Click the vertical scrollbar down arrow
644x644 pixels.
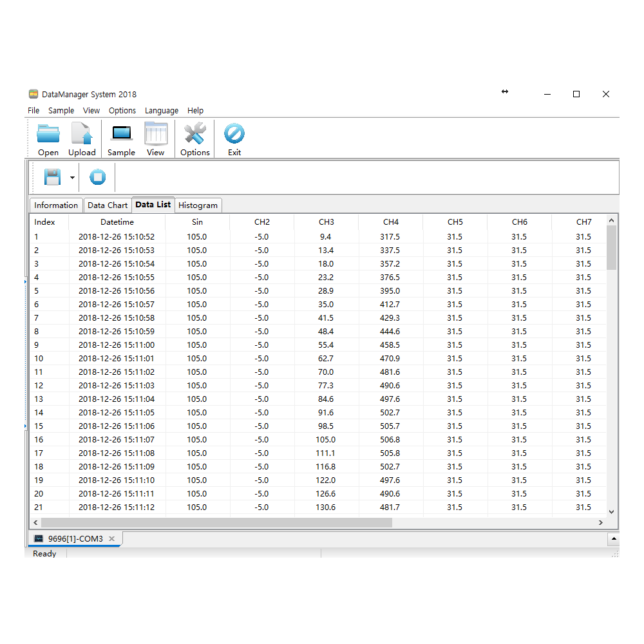pos(612,511)
